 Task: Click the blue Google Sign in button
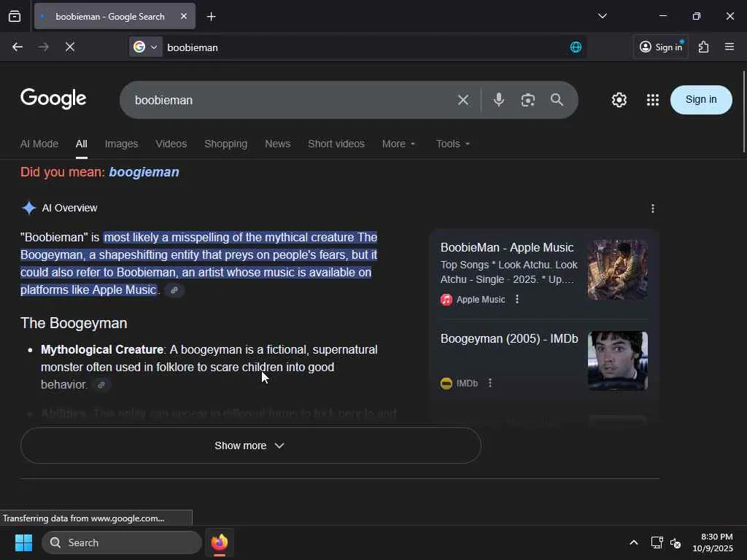[x=701, y=99]
